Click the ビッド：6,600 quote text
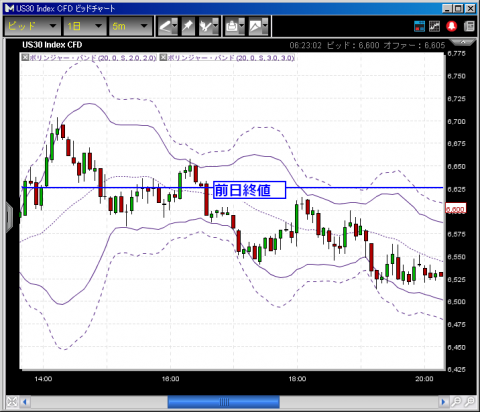Viewport: 480px width, 412px height. [x=353, y=45]
